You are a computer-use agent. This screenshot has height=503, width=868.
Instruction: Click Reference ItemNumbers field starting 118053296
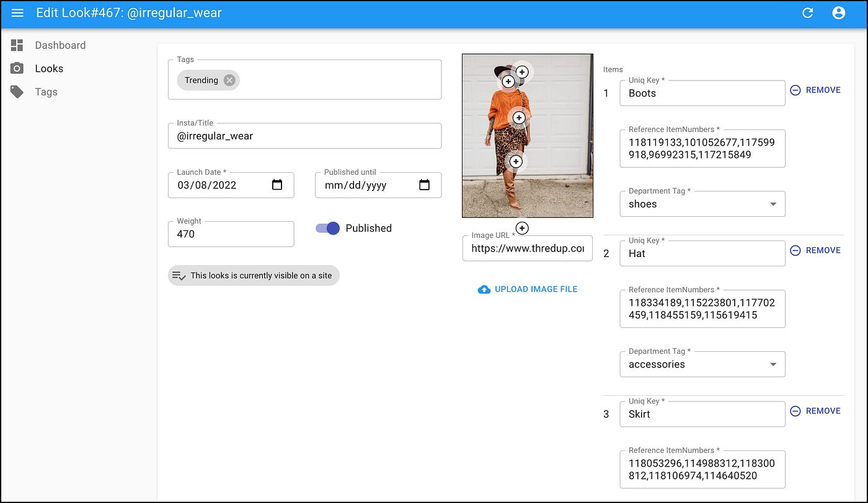pyautogui.click(x=702, y=469)
